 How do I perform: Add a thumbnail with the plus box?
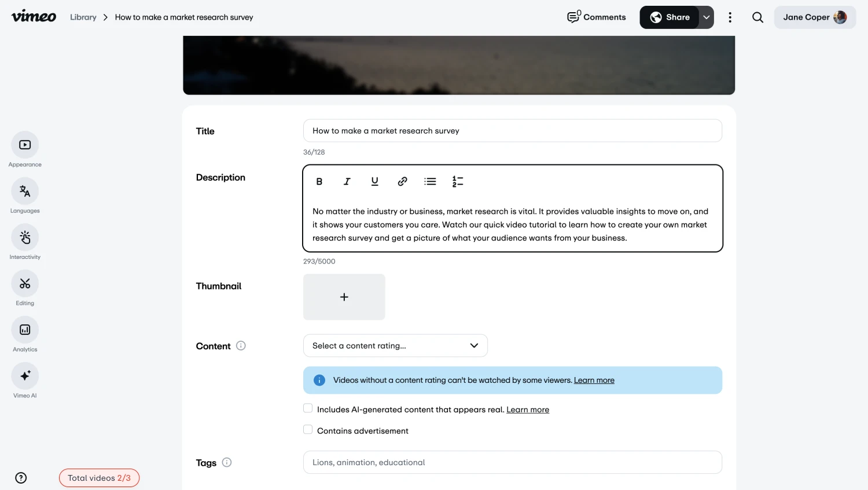[x=344, y=297]
